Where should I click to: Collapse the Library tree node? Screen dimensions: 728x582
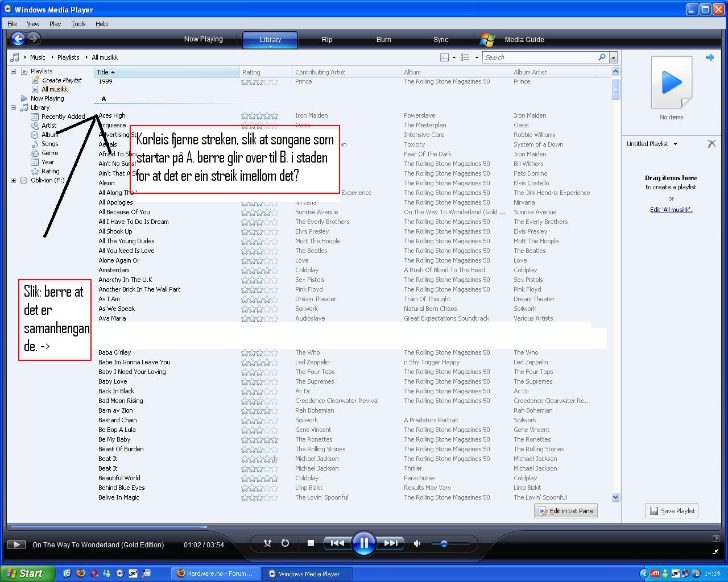[13, 107]
